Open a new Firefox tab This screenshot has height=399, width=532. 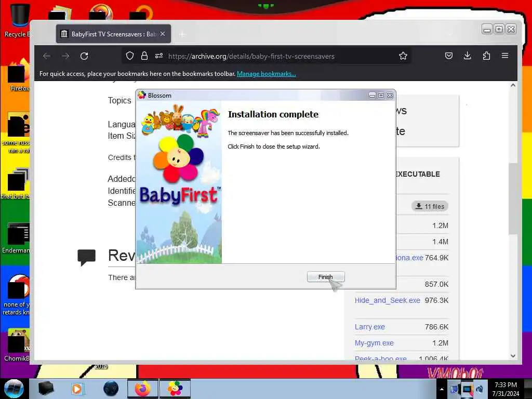coord(182,34)
